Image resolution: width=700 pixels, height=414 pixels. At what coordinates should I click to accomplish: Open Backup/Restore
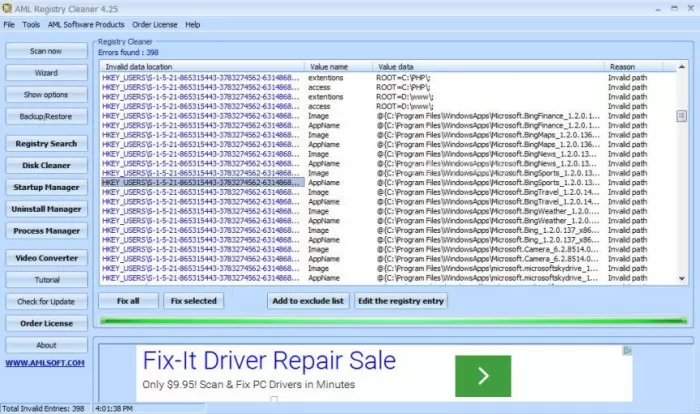point(46,117)
